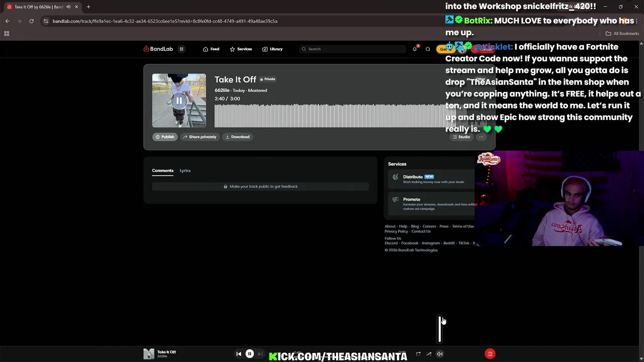
Task: Open the bookmarks bar apps grid icon
Action: [7, 33]
